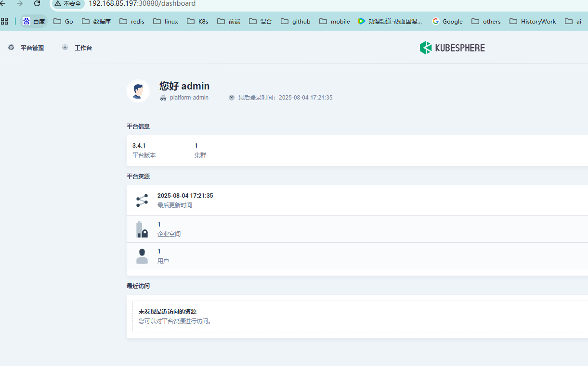Click the 未发现最近访问的资源 message
The width and height of the screenshot is (588, 366).
tap(168, 312)
